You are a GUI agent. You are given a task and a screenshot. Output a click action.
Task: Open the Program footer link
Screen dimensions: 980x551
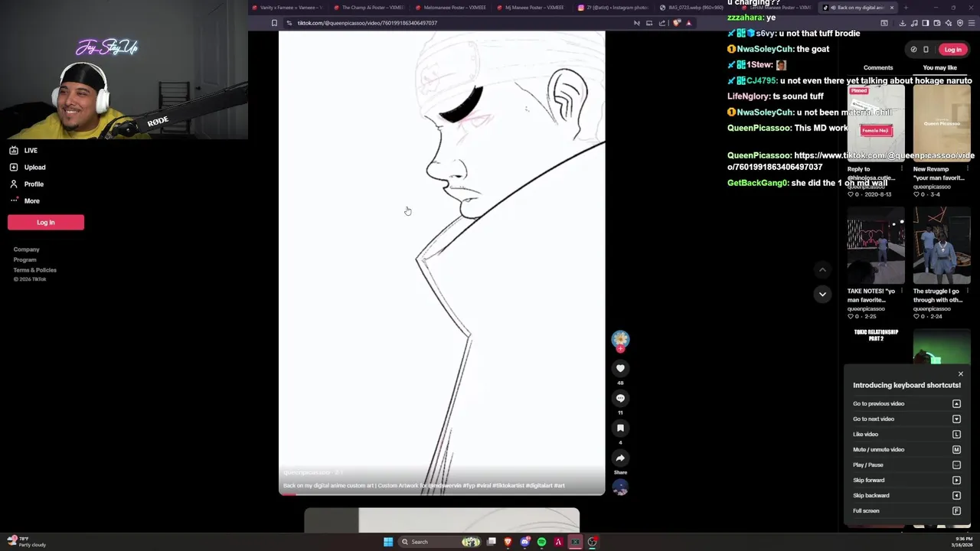tap(24, 259)
